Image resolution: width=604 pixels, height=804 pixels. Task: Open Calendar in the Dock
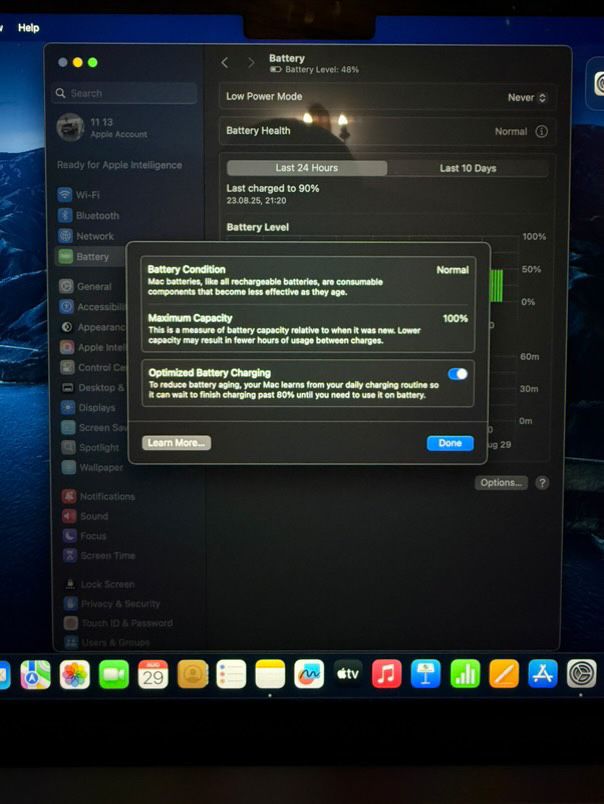point(153,674)
